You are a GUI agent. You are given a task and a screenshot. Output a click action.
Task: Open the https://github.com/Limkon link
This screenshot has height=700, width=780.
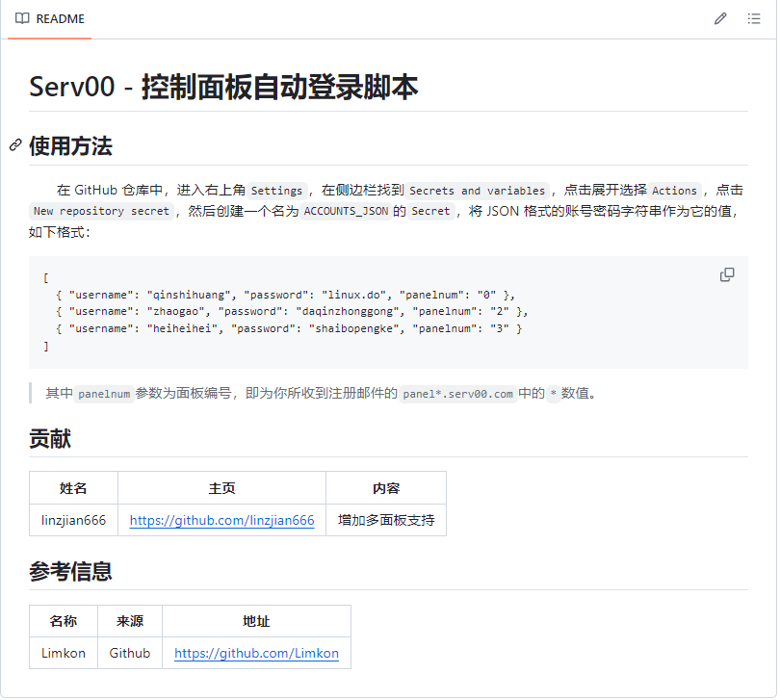point(257,655)
